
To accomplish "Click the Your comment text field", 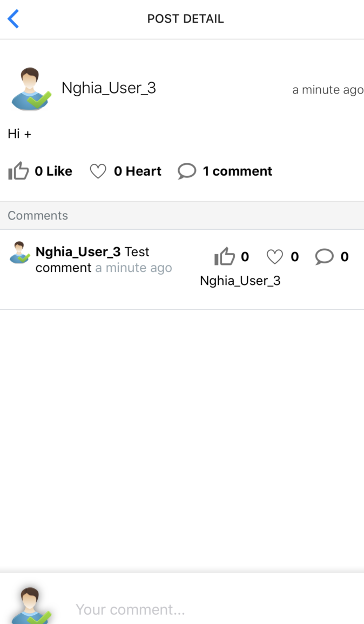I will click(x=162, y=609).
